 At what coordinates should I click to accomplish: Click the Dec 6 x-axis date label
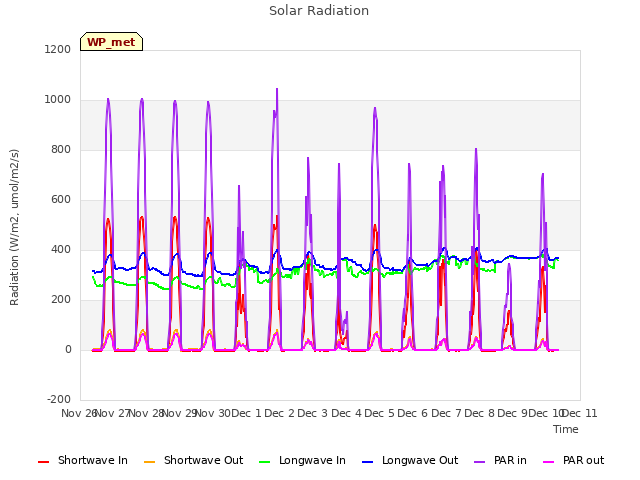pos(413,413)
